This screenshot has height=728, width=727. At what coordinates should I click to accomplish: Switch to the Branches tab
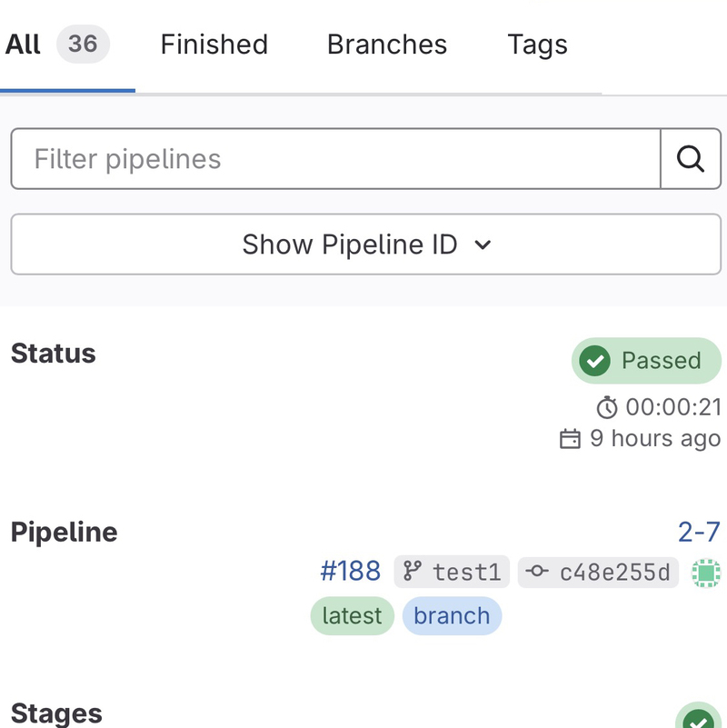(387, 45)
